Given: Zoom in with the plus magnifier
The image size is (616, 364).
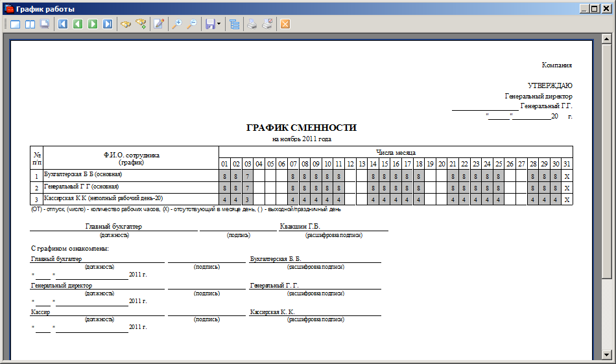Looking at the screenshot, I should pos(177,25).
